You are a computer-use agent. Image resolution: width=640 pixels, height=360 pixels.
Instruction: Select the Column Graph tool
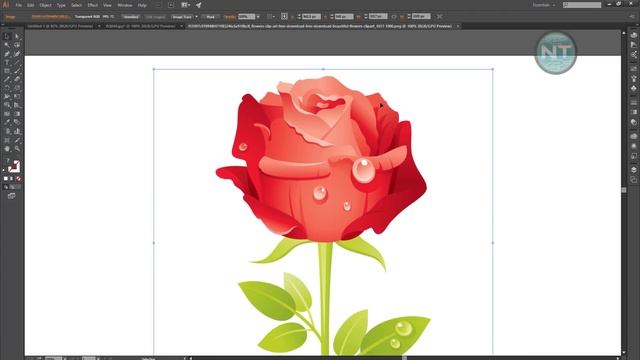[x=17, y=131]
